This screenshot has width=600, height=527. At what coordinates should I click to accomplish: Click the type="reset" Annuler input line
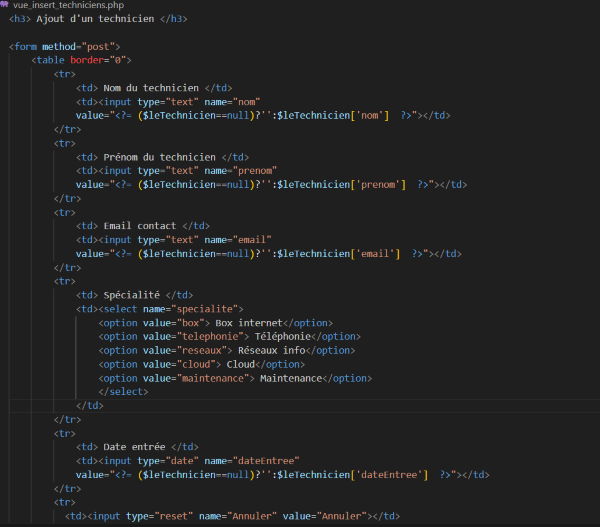click(232, 516)
